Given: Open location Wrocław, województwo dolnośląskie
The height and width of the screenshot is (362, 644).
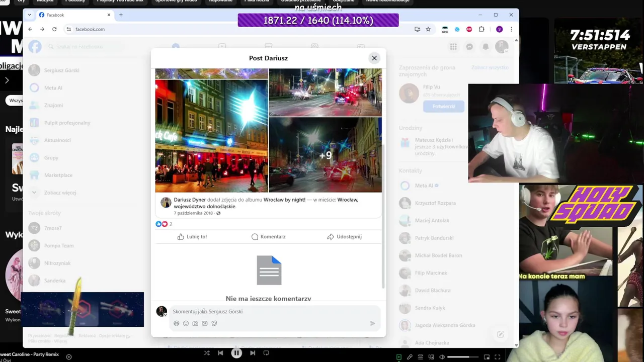Looking at the screenshot, I should [266, 203].
